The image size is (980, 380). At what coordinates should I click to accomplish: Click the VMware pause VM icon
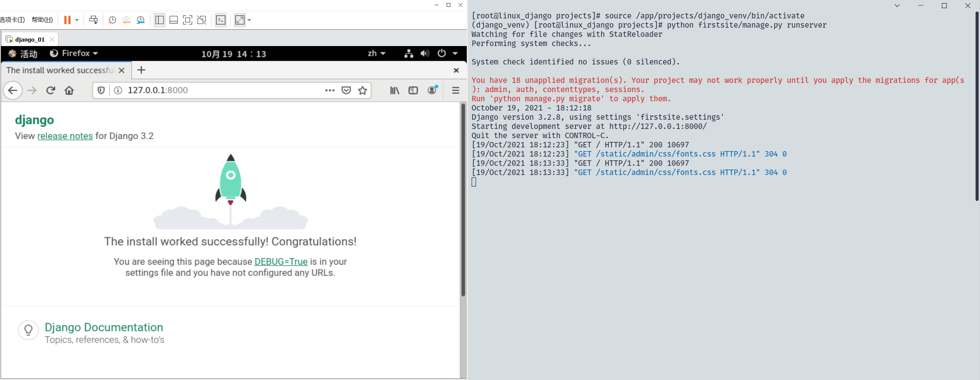pos(67,20)
